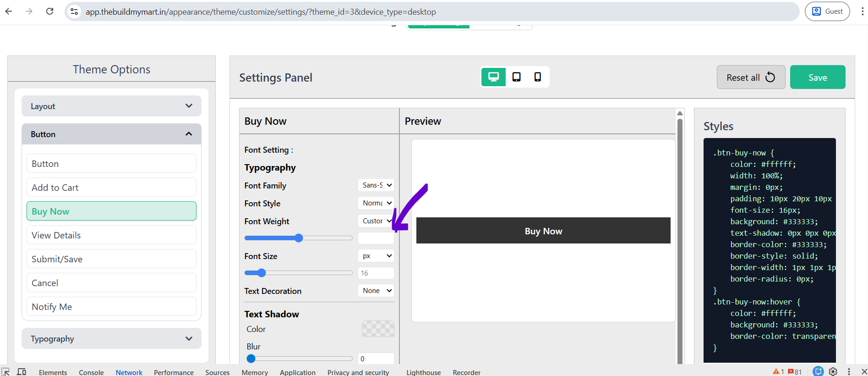Adjust Font Weight slider
This screenshot has width=868, height=376.
[x=299, y=238]
